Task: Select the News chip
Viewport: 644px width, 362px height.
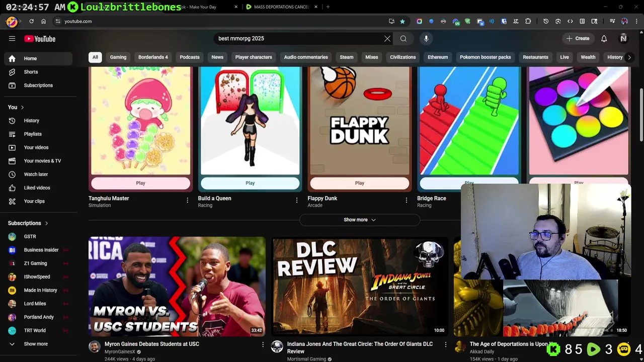Action: tap(217, 57)
